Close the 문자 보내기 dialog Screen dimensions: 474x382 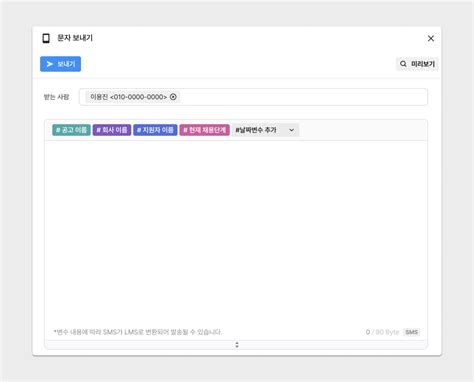click(x=431, y=38)
